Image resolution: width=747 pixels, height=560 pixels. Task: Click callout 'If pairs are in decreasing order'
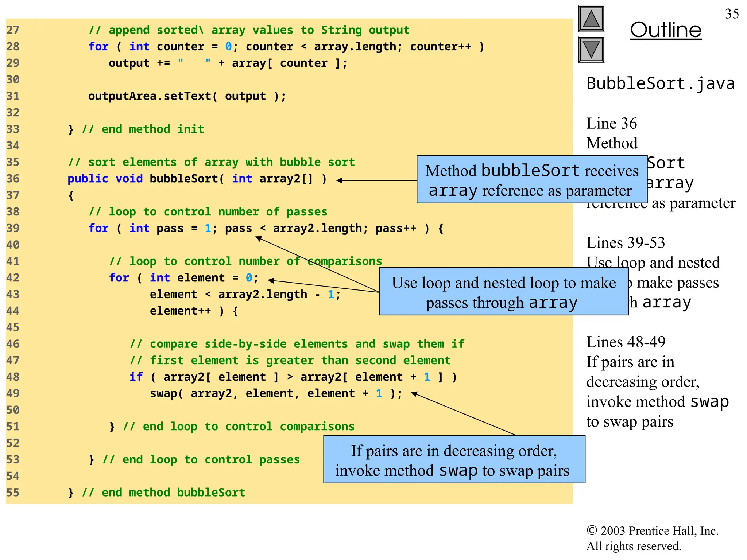[454, 459]
